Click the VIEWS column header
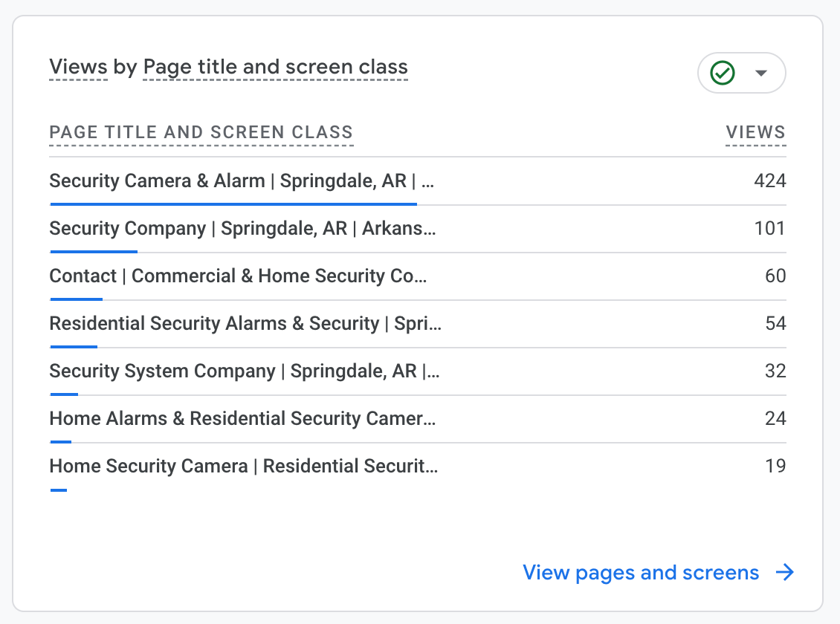Image resolution: width=840 pixels, height=624 pixels. coord(755,133)
